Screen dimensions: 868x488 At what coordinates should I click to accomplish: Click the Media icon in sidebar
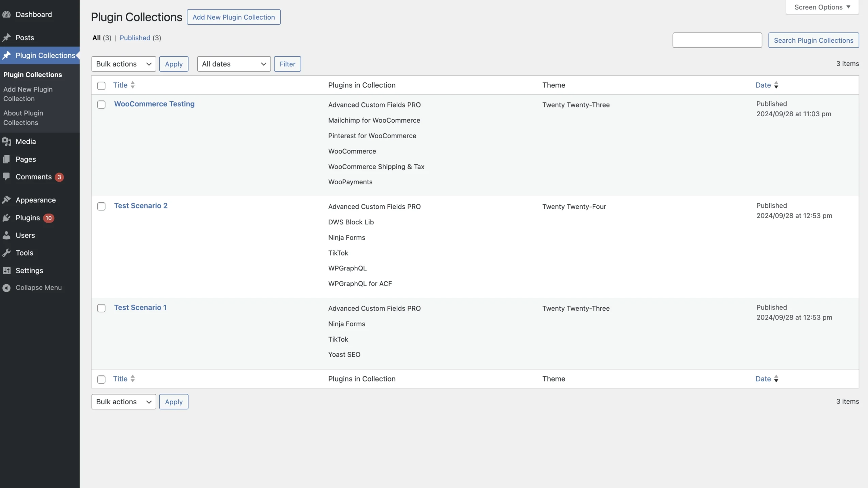tap(6, 142)
